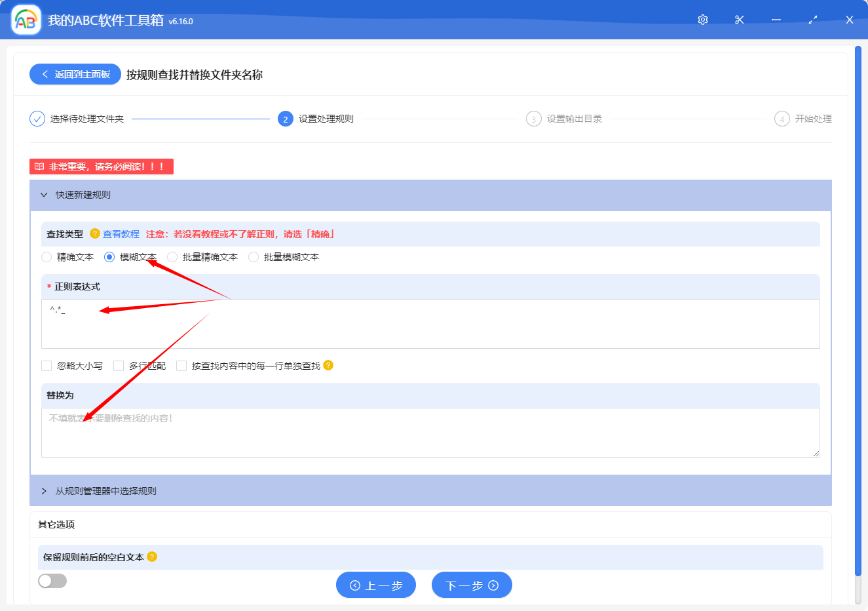Select the 精确文本 radio option
The height and width of the screenshot is (611, 868).
46,257
